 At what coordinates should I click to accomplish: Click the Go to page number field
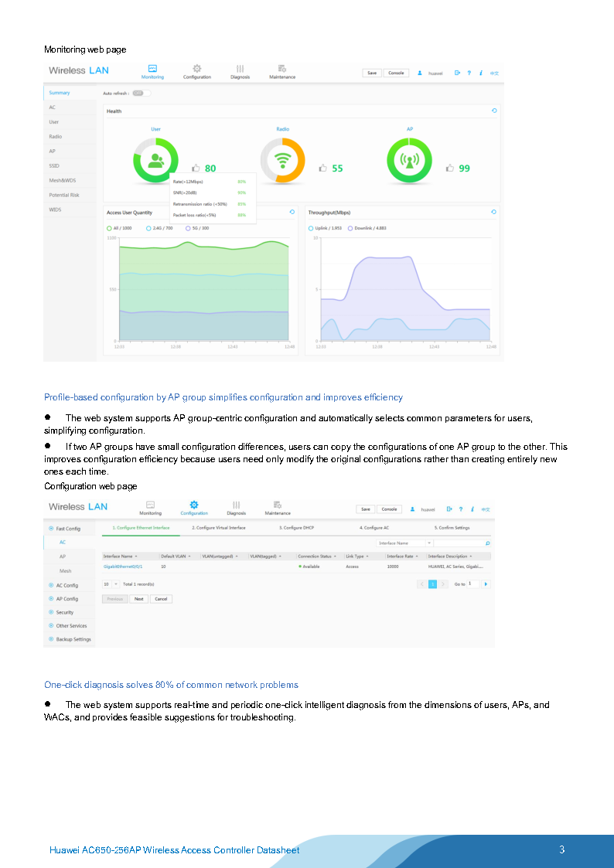click(473, 584)
